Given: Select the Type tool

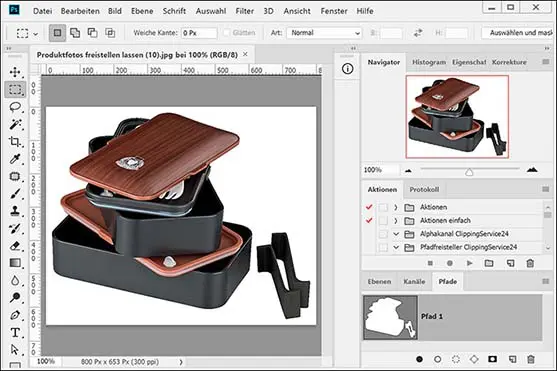Looking at the screenshot, I should (15, 333).
